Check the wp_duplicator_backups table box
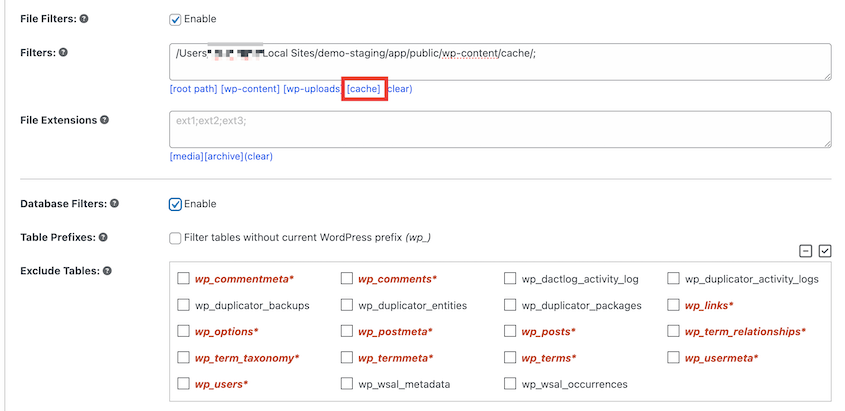 tap(183, 305)
